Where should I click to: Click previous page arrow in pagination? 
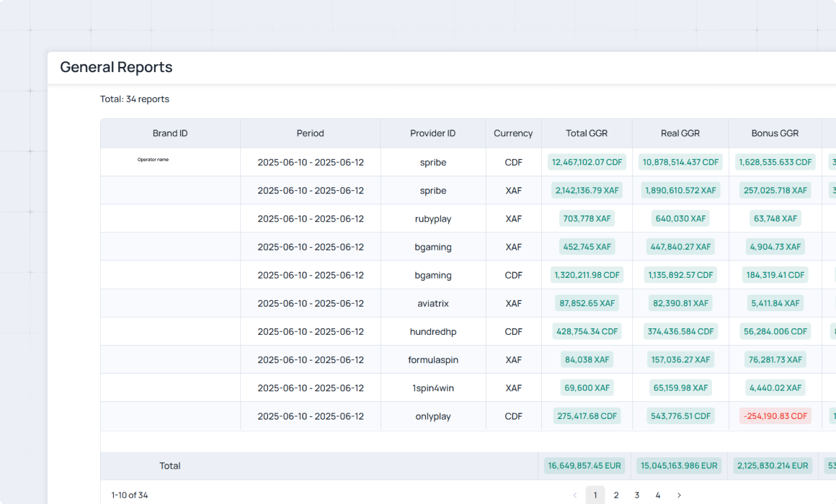pyautogui.click(x=574, y=495)
